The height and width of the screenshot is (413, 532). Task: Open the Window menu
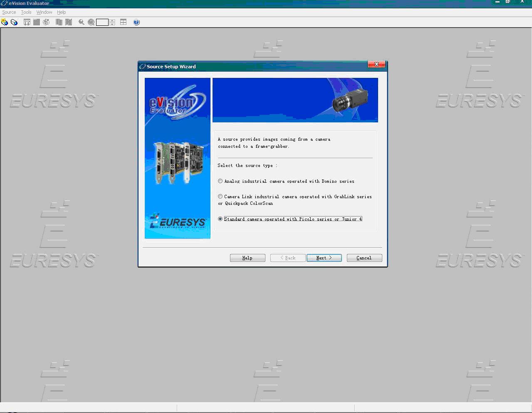44,12
